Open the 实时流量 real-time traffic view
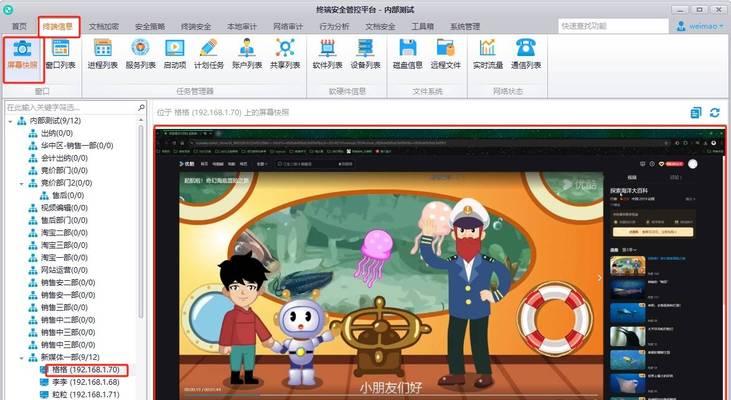 coord(488,55)
